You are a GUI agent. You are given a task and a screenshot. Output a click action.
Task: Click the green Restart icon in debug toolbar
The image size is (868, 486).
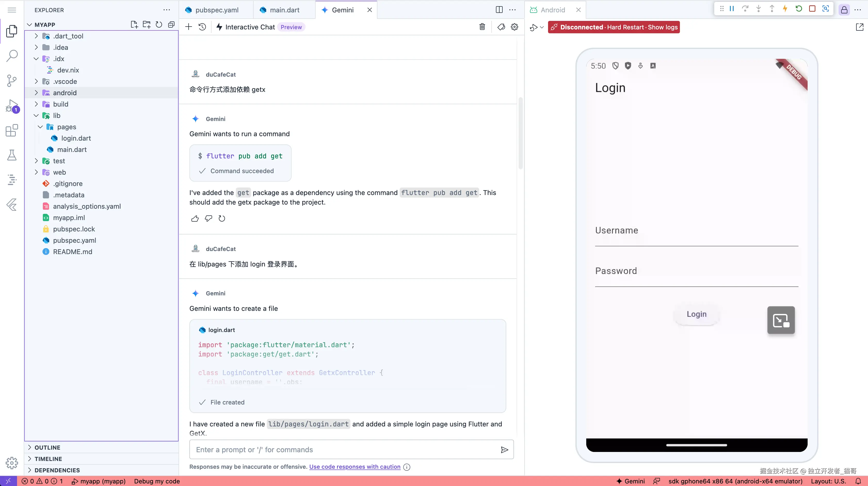tap(799, 9)
